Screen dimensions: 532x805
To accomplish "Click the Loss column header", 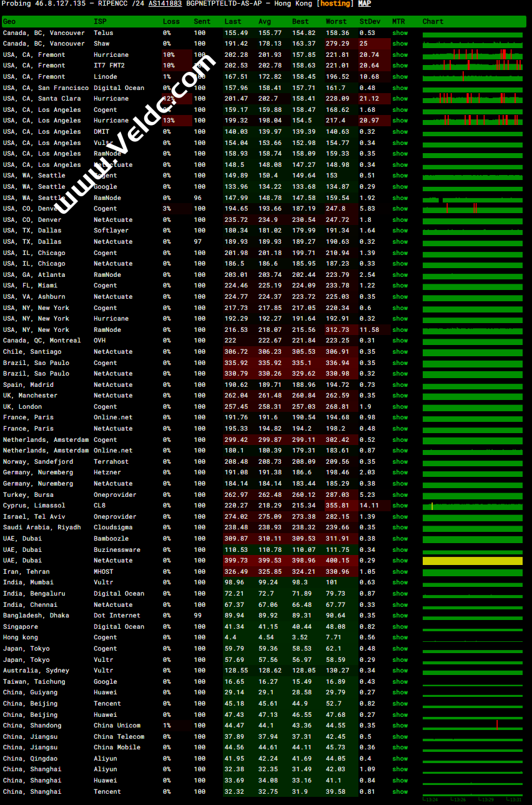I will 171,21.
